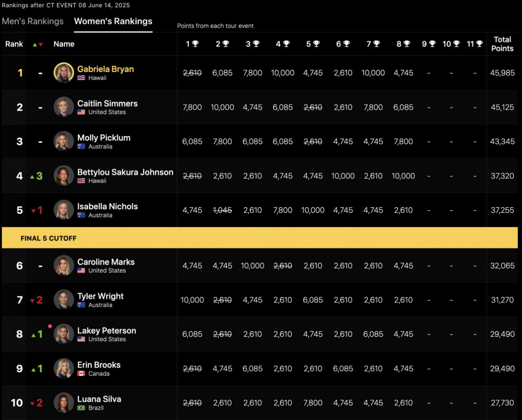Image resolution: width=522 pixels, height=420 pixels.
Task: Click the event 4 trophy column header
Action: [283, 44]
